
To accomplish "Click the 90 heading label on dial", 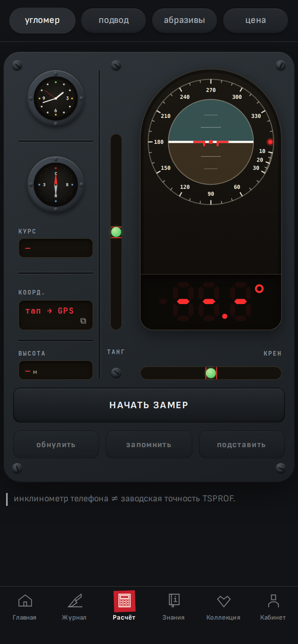I will 211,194.
